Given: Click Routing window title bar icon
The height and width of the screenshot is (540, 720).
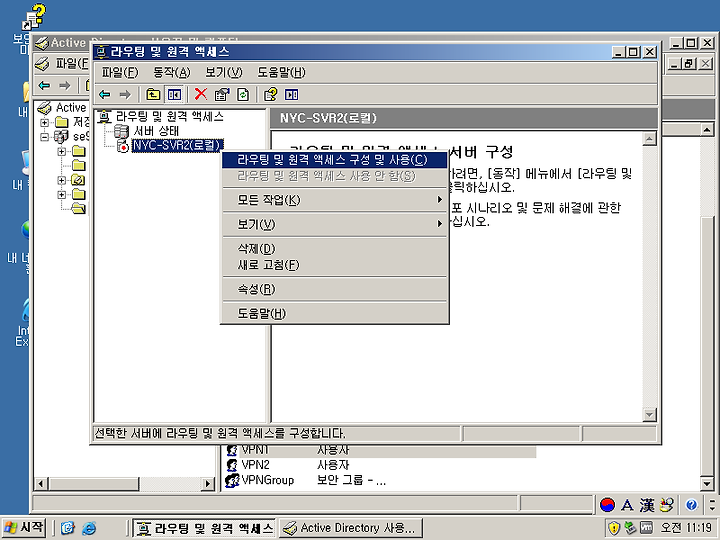Looking at the screenshot, I should coord(102,52).
